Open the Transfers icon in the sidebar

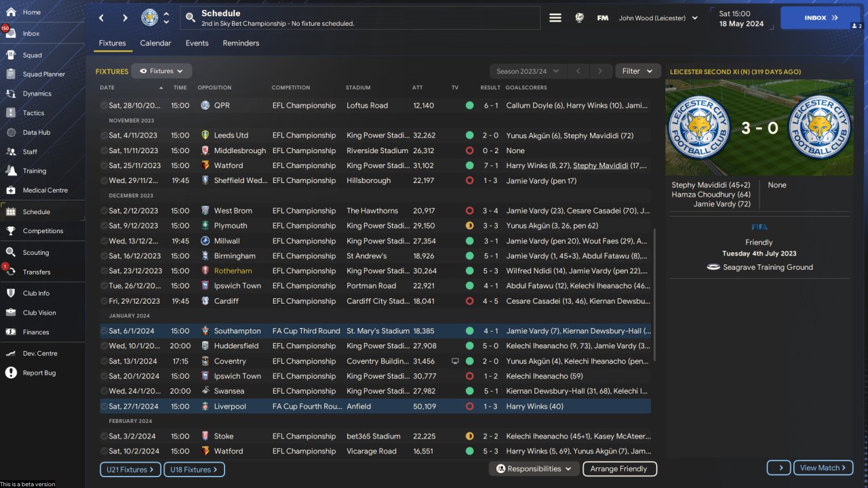pos(11,272)
